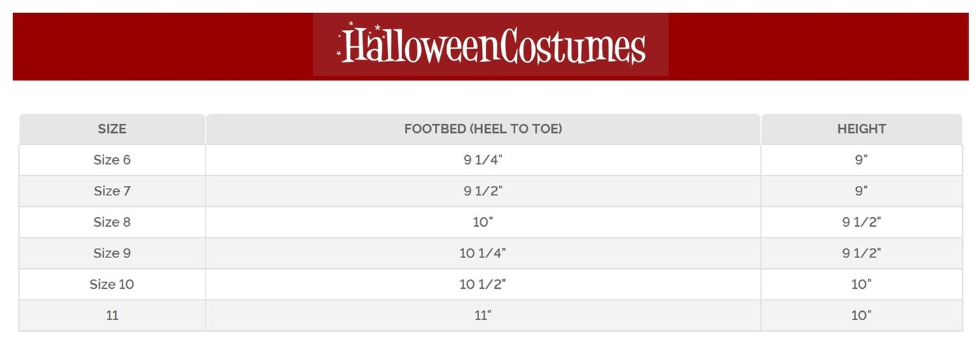This screenshot has width=980, height=350.
Task: Click the HEIGHT column header
Action: click(x=862, y=129)
